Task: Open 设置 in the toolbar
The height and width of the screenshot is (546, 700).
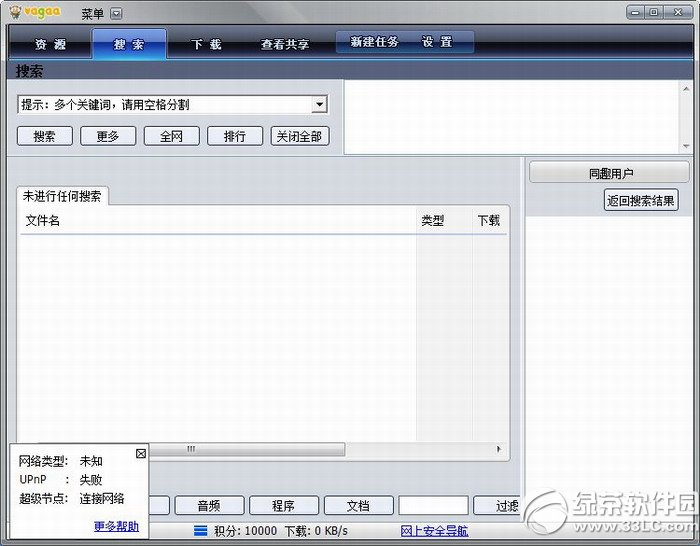Action: [437, 42]
